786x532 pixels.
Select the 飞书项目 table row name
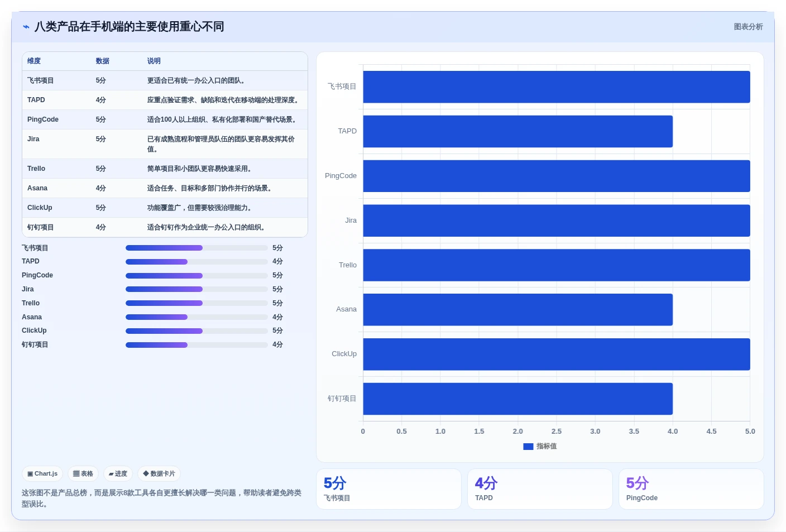coord(40,80)
